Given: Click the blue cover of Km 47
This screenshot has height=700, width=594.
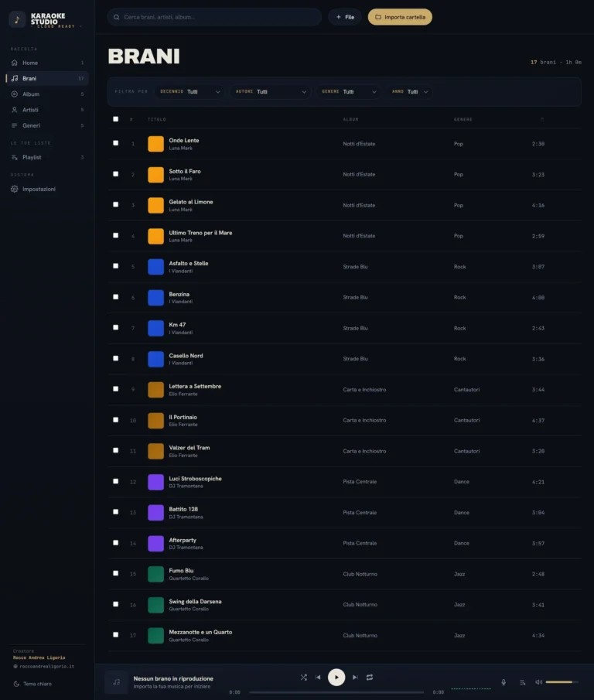Looking at the screenshot, I should [155, 328].
